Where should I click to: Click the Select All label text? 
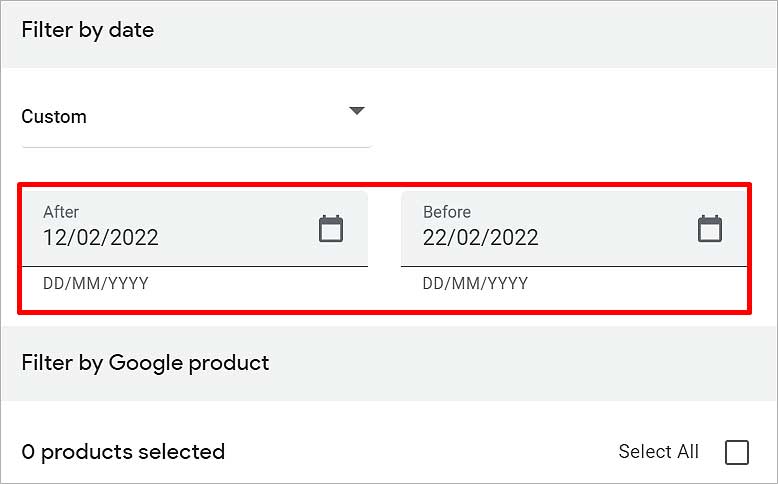tap(658, 452)
